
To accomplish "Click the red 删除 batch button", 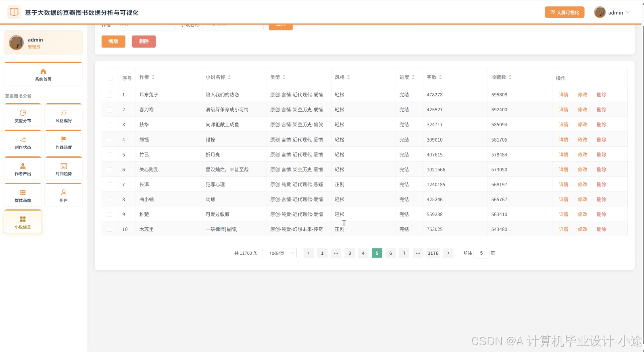I will coord(144,42).
